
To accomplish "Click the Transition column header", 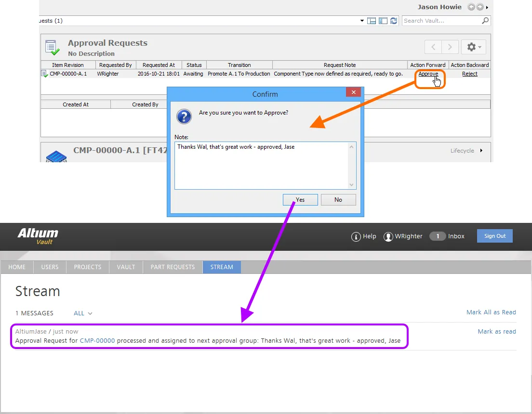I will (239, 65).
